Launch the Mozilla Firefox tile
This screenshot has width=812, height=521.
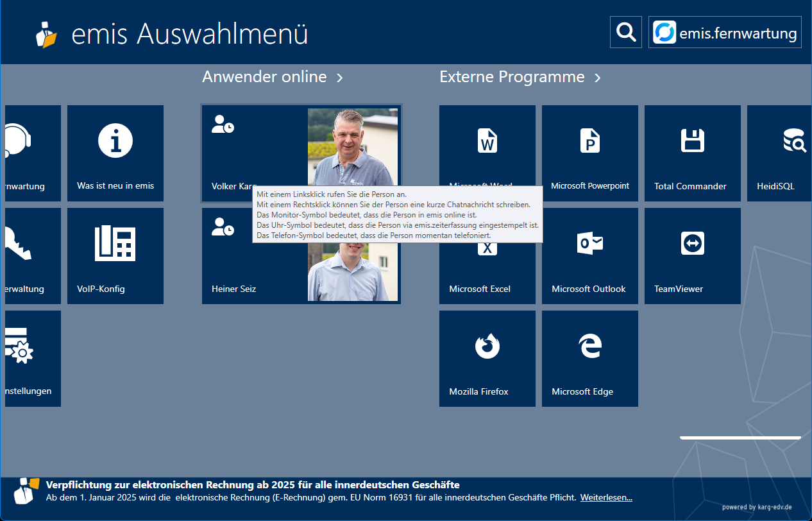pyautogui.click(x=487, y=359)
